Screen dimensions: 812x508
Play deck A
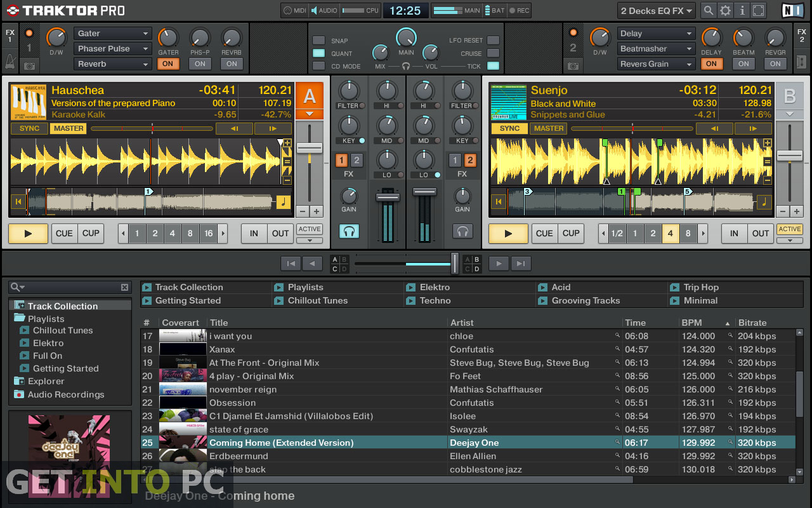(28, 233)
